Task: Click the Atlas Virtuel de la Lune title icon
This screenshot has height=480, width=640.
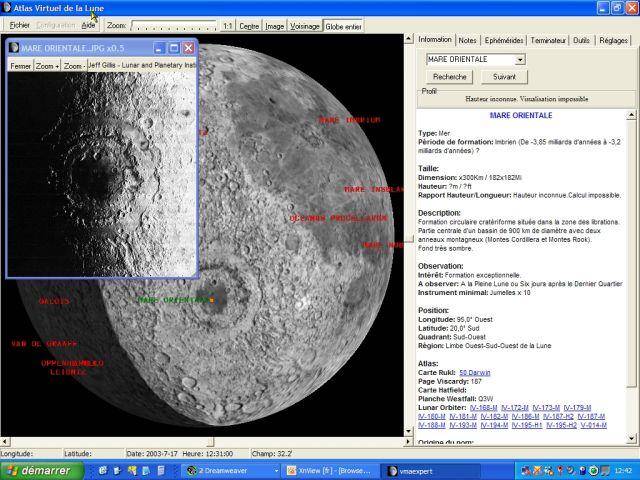Action: point(7,7)
